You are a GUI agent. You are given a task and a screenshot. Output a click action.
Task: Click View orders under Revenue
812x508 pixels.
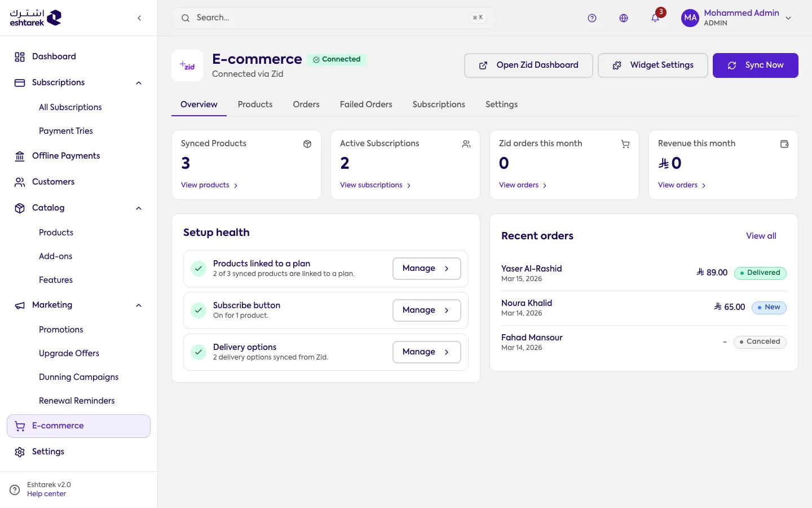point(682,185)
